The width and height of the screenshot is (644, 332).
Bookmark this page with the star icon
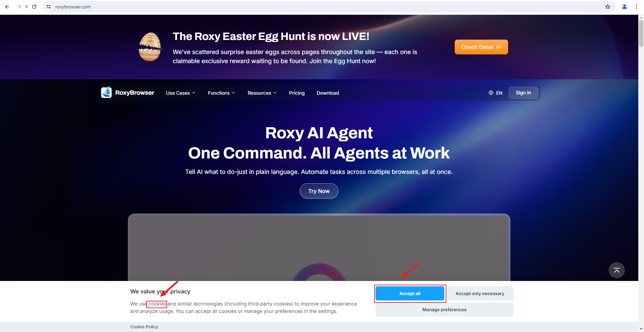point(607,7)
